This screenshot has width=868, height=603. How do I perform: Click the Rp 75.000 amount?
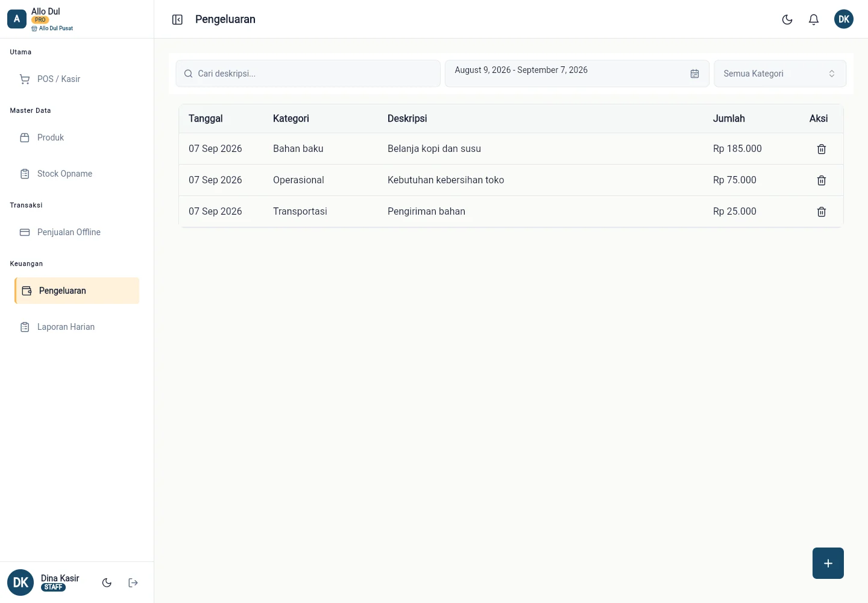click(735, 180)
